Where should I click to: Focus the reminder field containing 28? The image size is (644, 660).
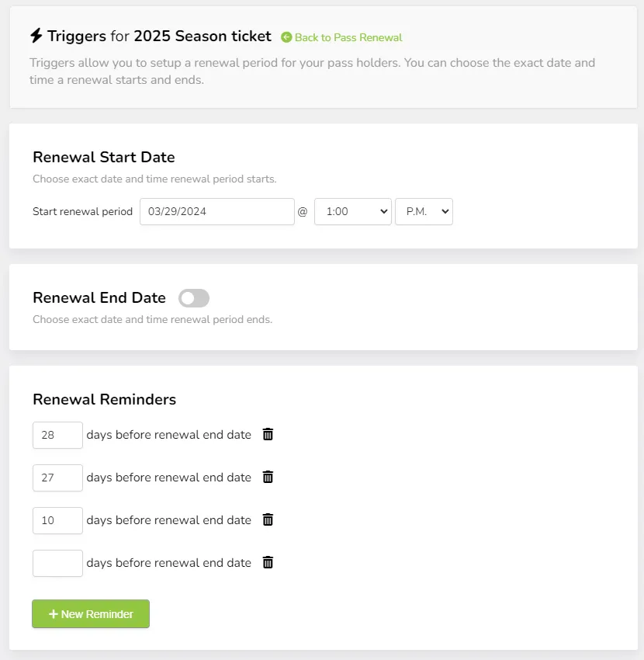point(57,436)
